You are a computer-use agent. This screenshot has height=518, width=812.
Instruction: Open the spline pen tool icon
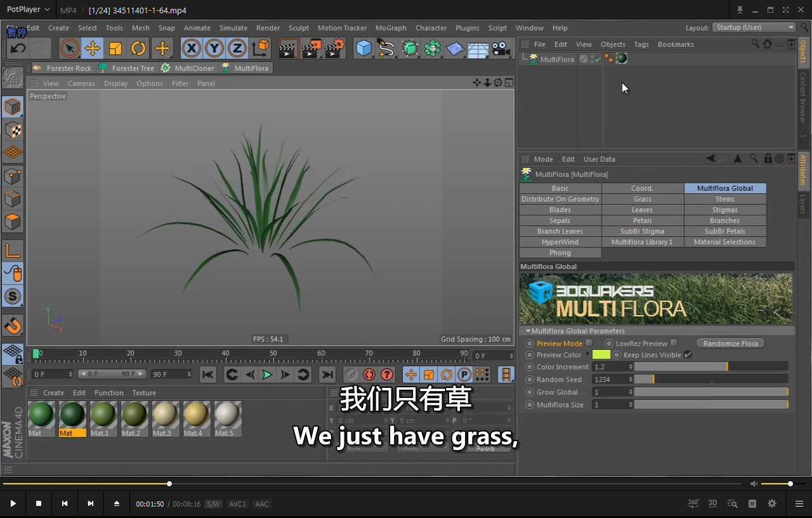click(x=386, y=48)
